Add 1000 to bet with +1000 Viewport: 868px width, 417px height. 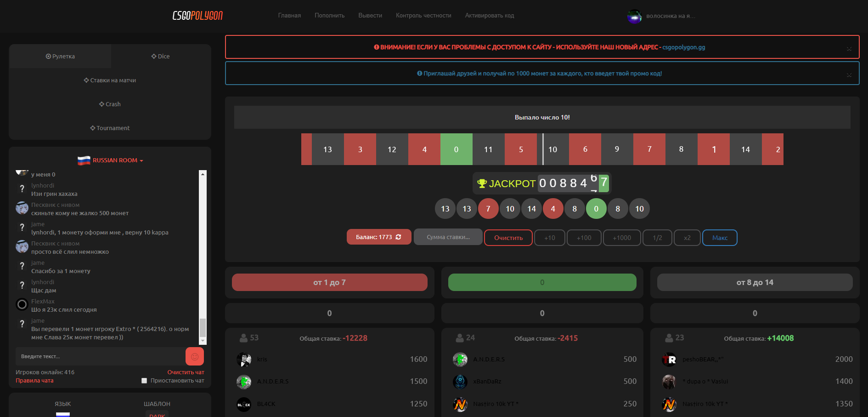(x=622, y=238)
